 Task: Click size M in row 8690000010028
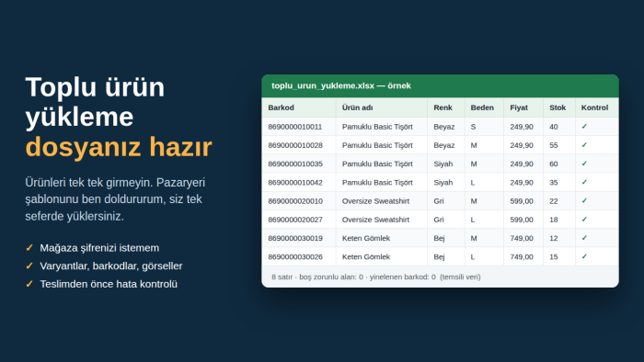pos(474,145)
